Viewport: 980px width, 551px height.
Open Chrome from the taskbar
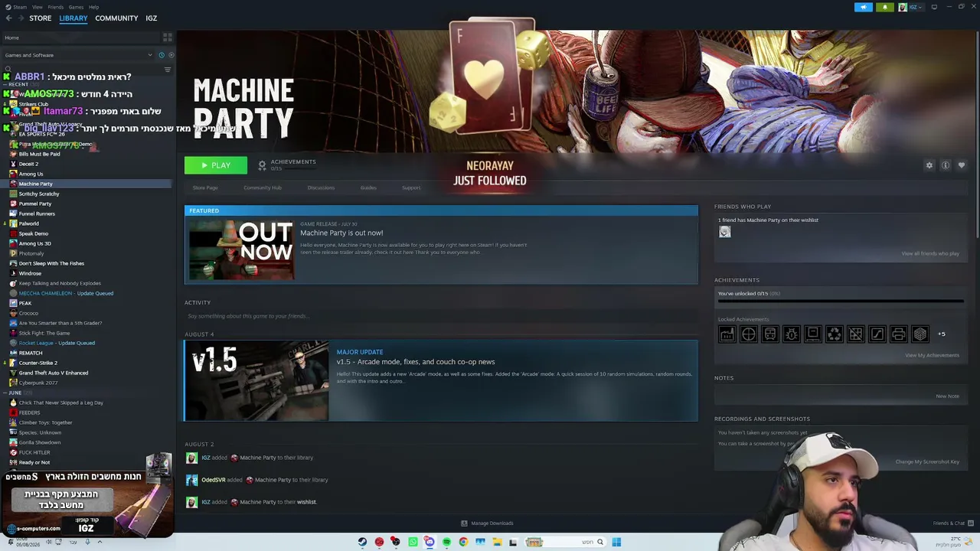(463, 542)
